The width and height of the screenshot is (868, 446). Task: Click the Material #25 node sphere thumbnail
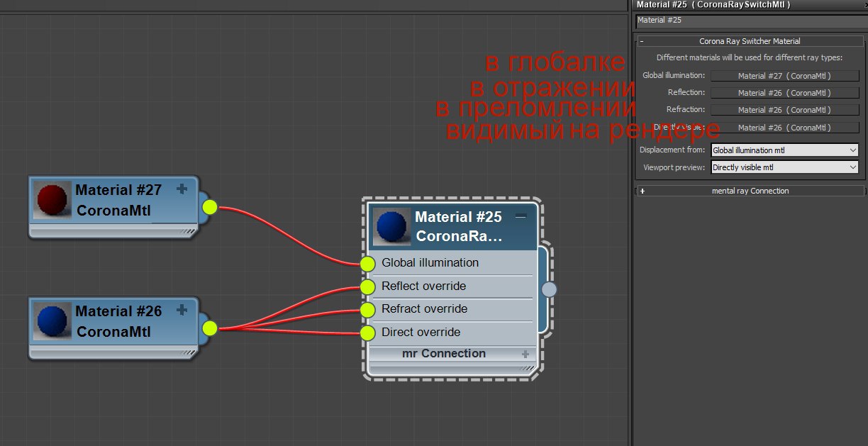[x=392, y=227]
